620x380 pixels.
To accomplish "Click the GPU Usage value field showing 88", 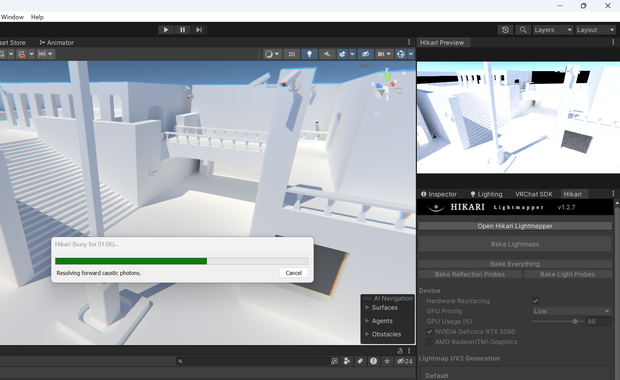I will (598, 321).
